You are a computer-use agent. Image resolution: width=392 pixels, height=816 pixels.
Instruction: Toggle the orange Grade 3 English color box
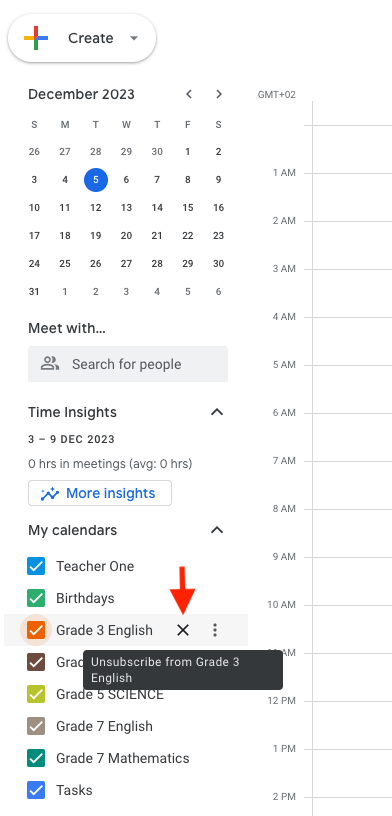click(x=36, y=630)
